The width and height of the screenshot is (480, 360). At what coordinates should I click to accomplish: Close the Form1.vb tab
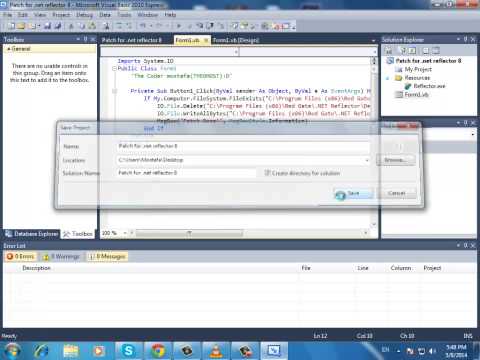(x=206, y=40)
